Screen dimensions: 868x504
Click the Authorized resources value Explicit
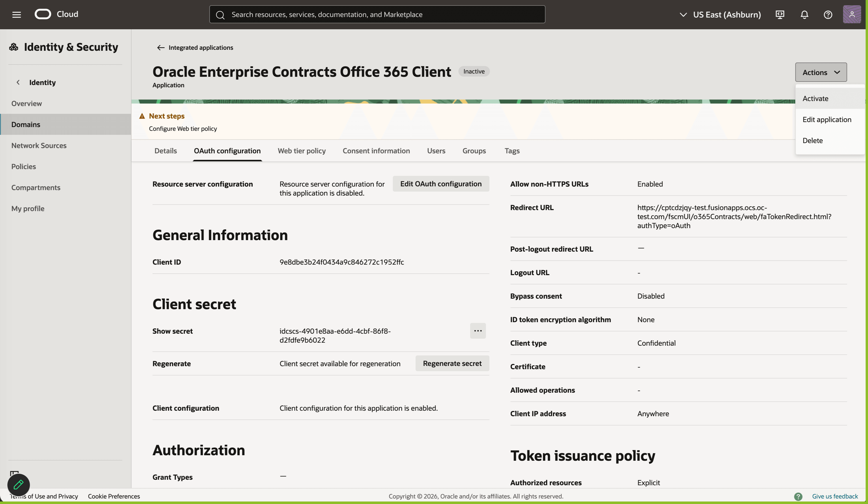(x=649, y=483)
